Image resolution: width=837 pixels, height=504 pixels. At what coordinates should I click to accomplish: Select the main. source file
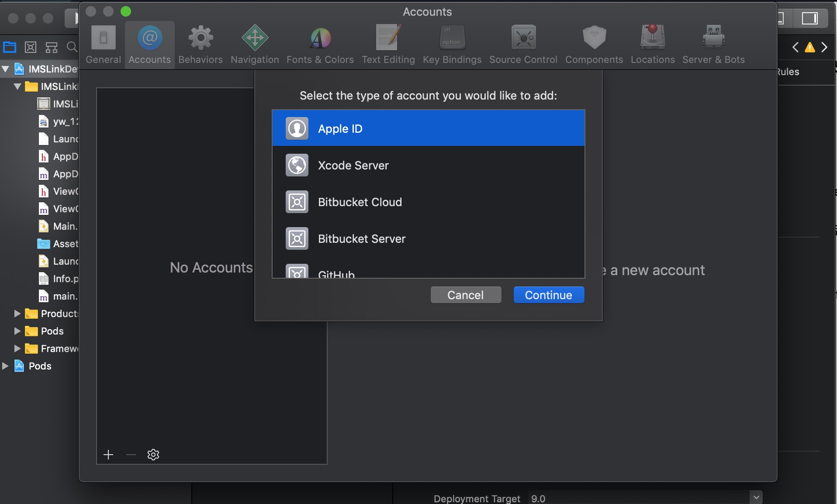[x=58, y=296]
